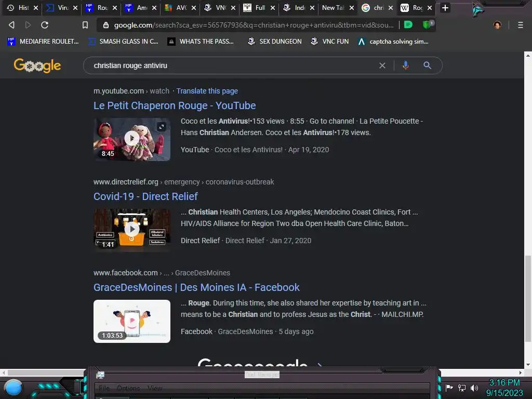This screenshot has height=399, width=532.
Task: Click the horizontal scrollbar right arrow
Action: coord(521,373)
